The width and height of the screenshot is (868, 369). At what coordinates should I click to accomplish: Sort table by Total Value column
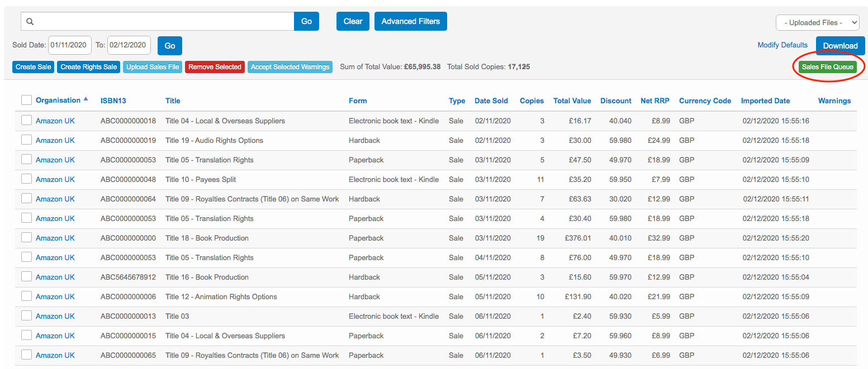click(572, 101)
